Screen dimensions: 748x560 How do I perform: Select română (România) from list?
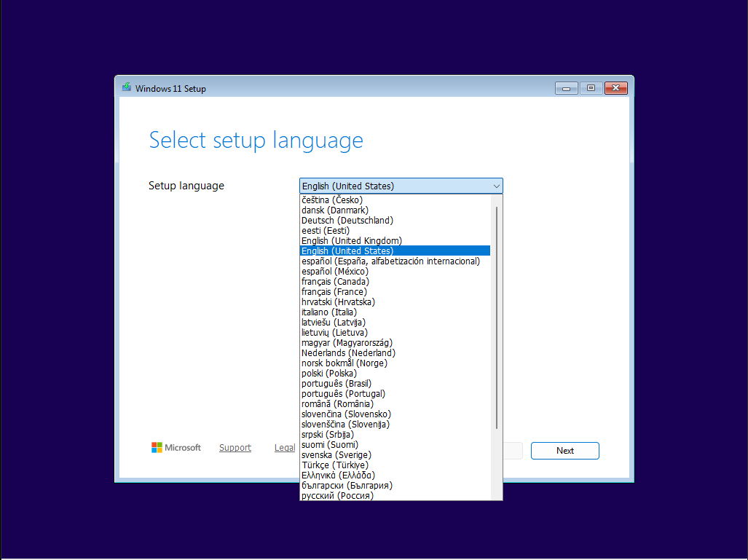pyautogui.click(x=395, y=404)
